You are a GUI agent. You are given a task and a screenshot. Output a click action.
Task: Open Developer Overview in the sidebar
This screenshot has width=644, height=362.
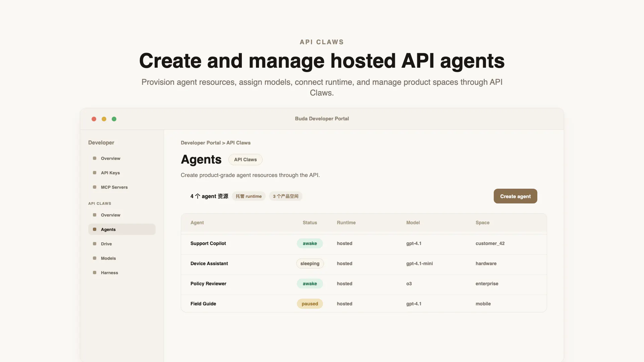click(122, 158)
